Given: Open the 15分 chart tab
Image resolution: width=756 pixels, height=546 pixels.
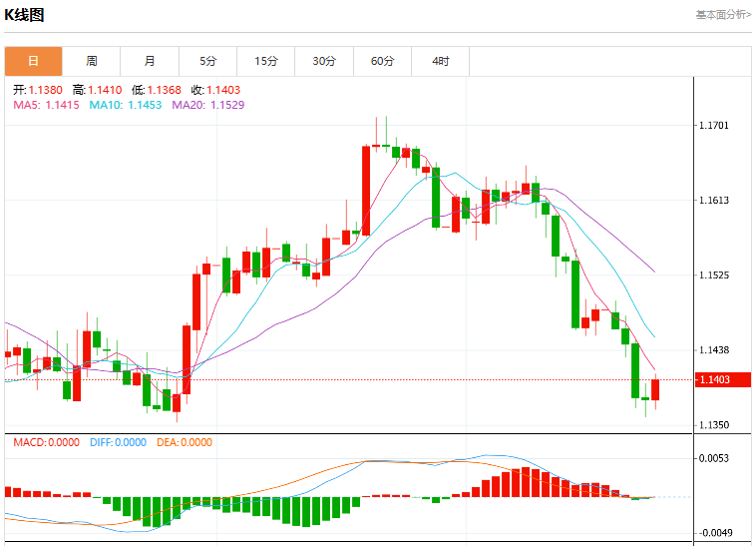Looking at the screenshot, I should point(266,61).
